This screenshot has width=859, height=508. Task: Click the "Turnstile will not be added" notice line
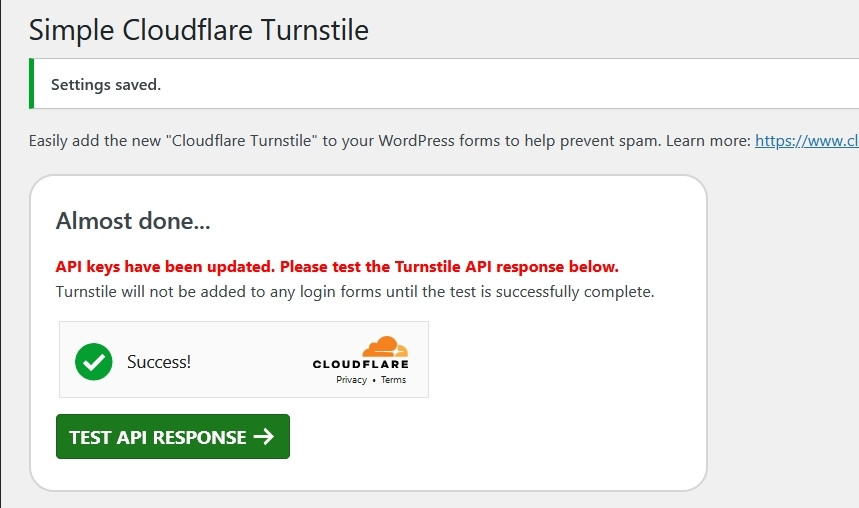point(354,292)
